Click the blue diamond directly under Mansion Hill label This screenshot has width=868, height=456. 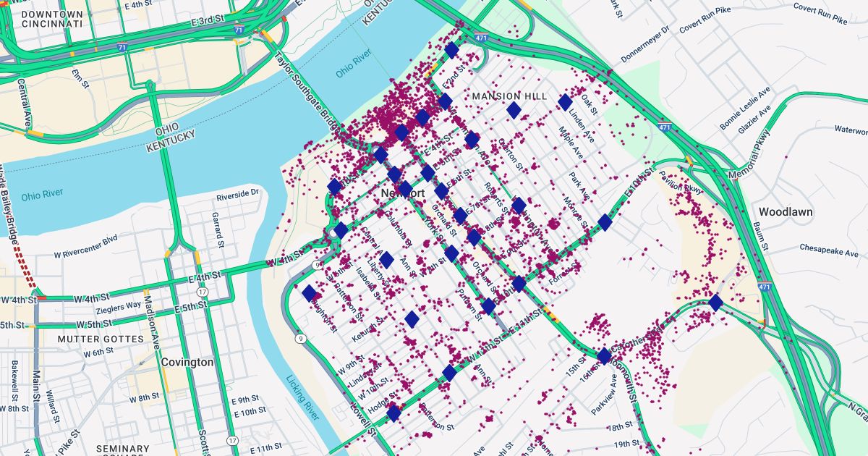(x=514, y=110)
